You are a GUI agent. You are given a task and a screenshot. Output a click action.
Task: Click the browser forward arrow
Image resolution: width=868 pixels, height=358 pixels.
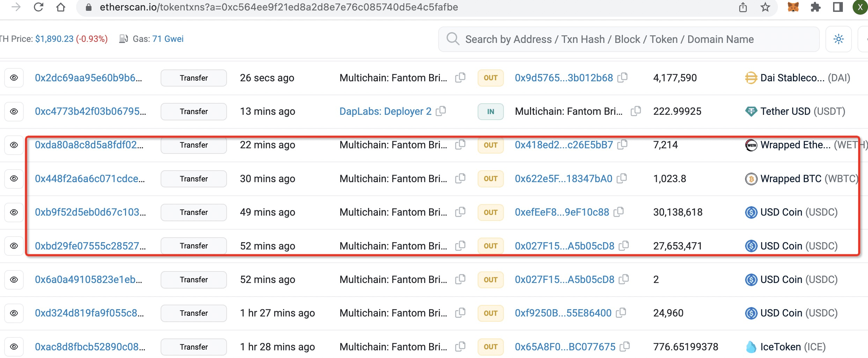click(x=16, y=7)
